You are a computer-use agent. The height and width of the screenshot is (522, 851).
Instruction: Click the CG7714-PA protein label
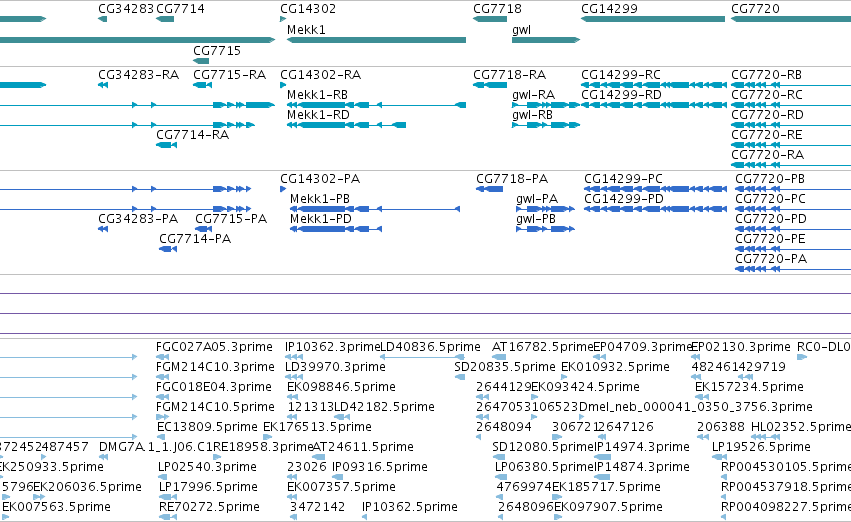[195, 239]
